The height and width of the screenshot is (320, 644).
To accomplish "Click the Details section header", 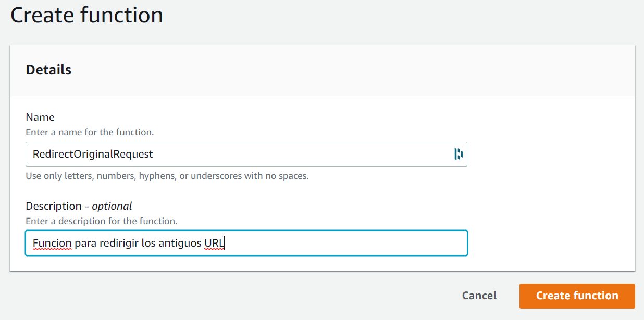I will click(48, 70).
